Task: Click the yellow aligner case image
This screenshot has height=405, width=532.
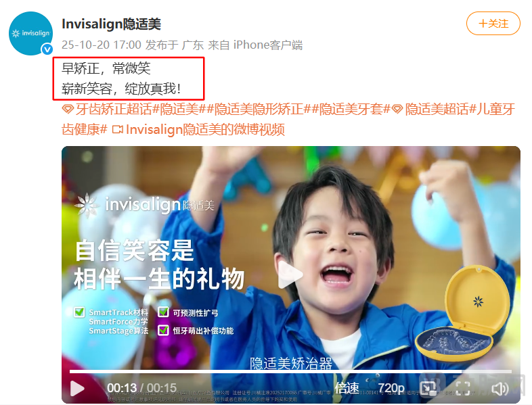Action: [x=464, y=314]
